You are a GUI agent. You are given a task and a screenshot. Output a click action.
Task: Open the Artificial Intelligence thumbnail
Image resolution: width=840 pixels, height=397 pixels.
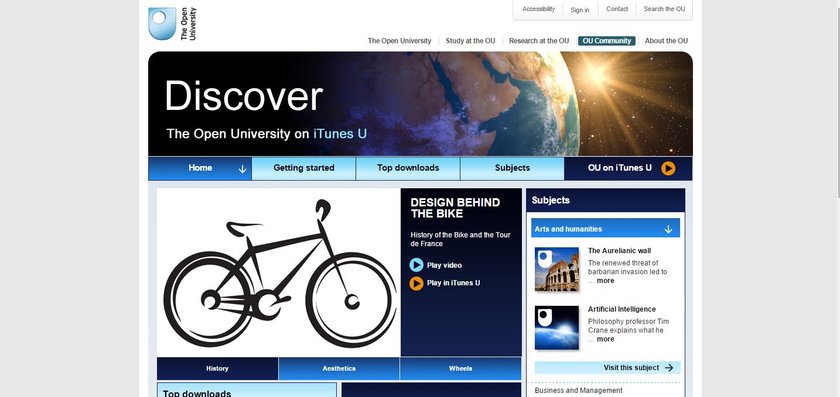tap(557, 327)
